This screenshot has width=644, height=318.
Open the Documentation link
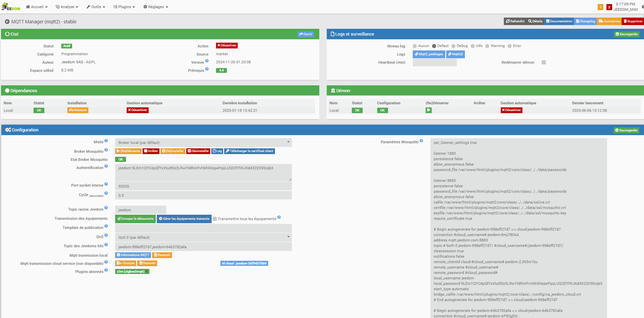click(x=559, y=21)
